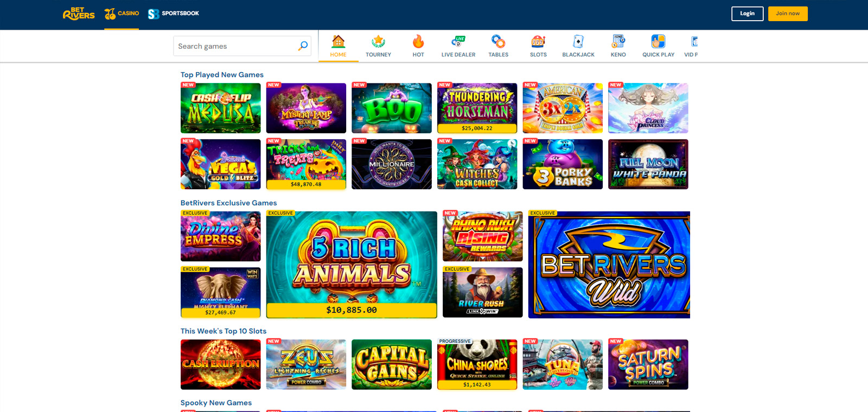
Task: Go to BetRivers logo home
Action: pos(79,14)
